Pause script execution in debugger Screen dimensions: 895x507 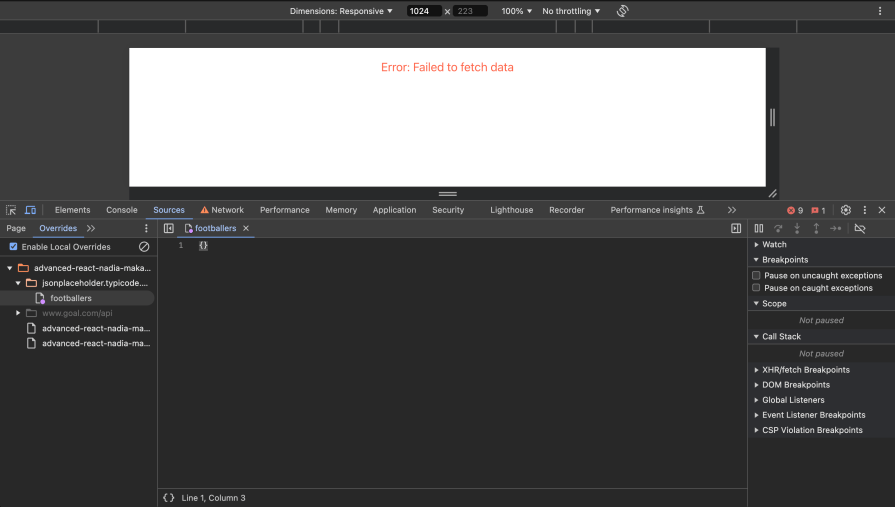pos(759,228)
